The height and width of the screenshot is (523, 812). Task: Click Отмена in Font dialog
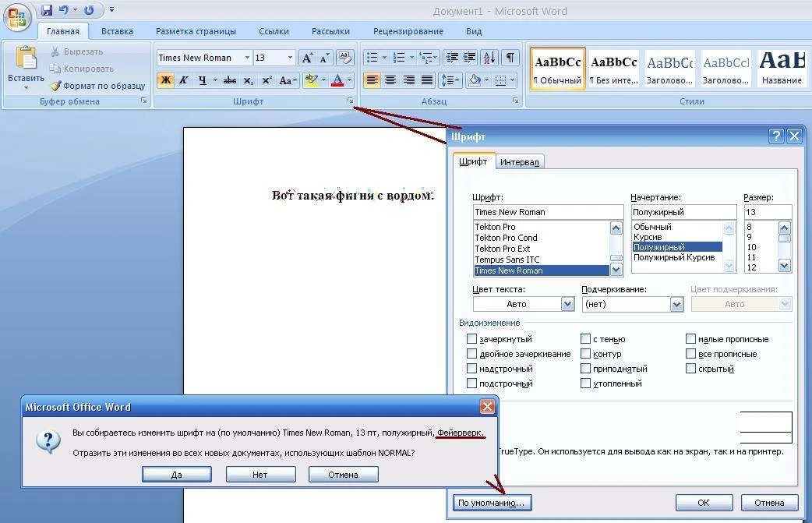[x=769, y=502]
